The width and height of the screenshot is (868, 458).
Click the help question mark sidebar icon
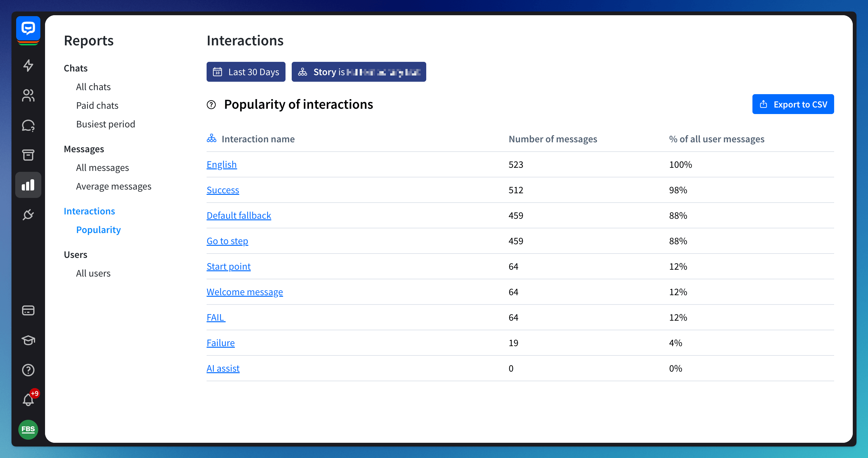[x=28, y=370]
